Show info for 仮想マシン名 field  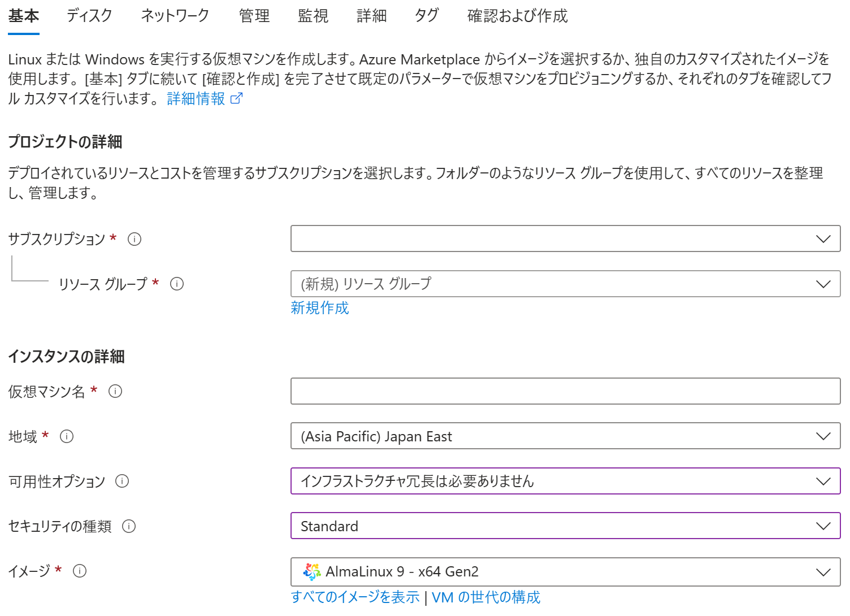[115, 391]
